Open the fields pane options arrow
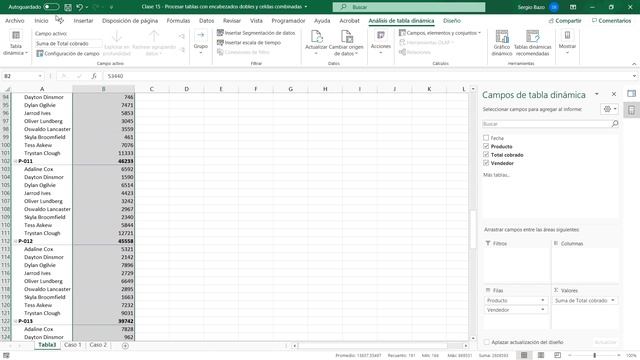The height and width of the screenshot is (360, 640). pos(597,94)
